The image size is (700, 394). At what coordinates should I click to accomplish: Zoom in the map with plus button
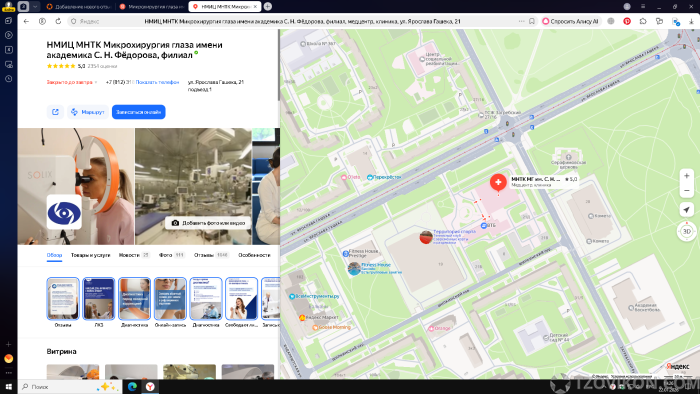[x=687, y=176]
